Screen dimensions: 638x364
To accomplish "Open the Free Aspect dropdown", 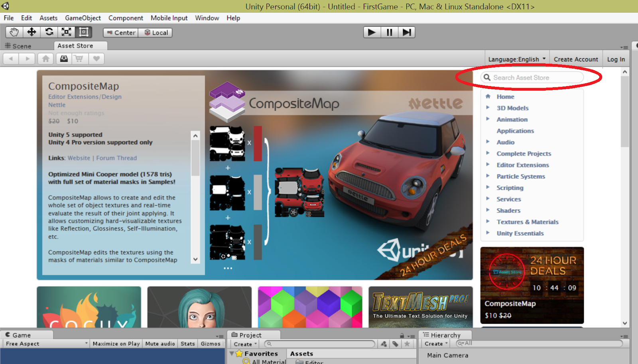I will tap(46, 344).
